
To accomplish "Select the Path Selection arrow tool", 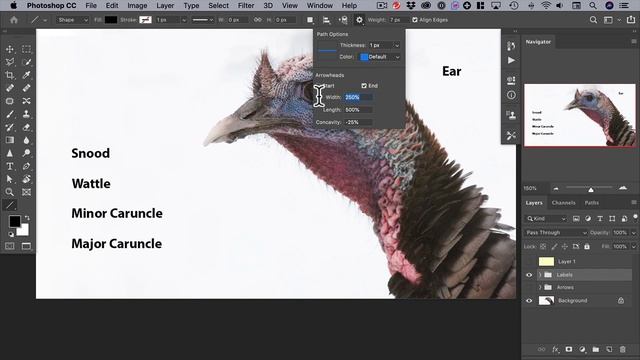I will pyautogui.click(x=10, y=179).
